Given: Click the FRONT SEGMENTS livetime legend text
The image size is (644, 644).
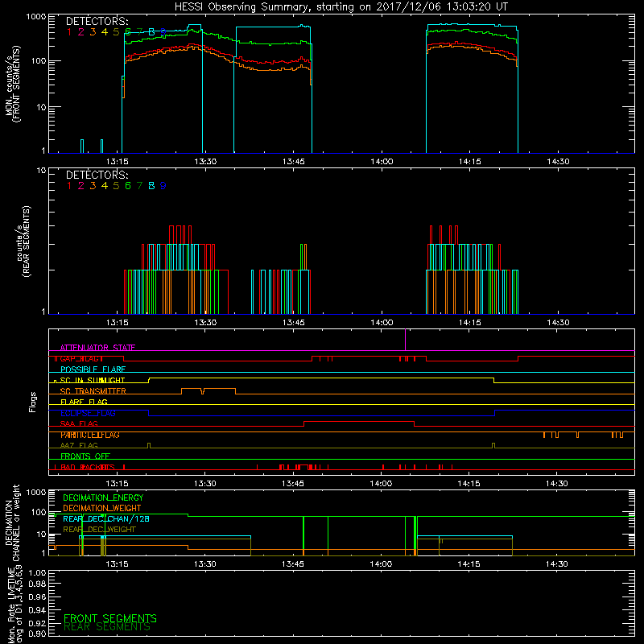Looking at the screenshot, I should 110,618.
